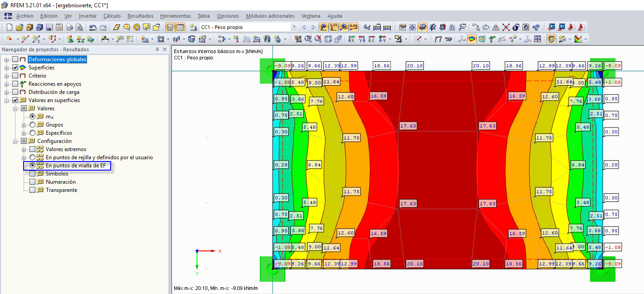Click the wireframe cube display icon

point(328,39)
